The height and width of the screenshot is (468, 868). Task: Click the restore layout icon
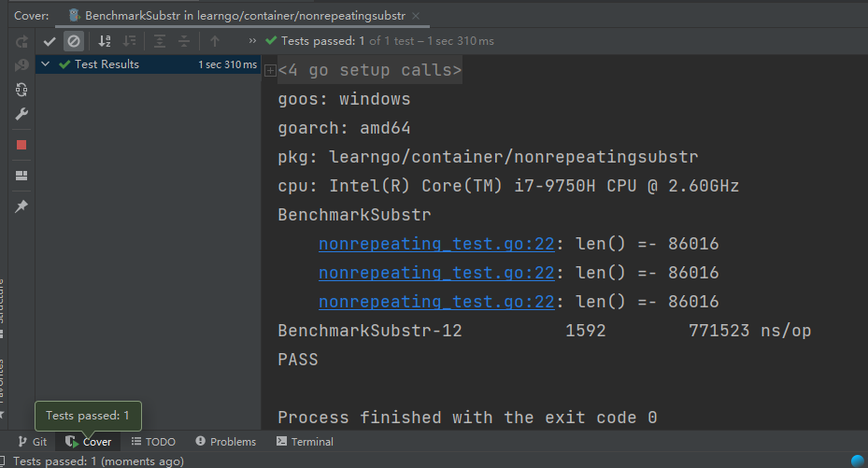tap(21, 175)
